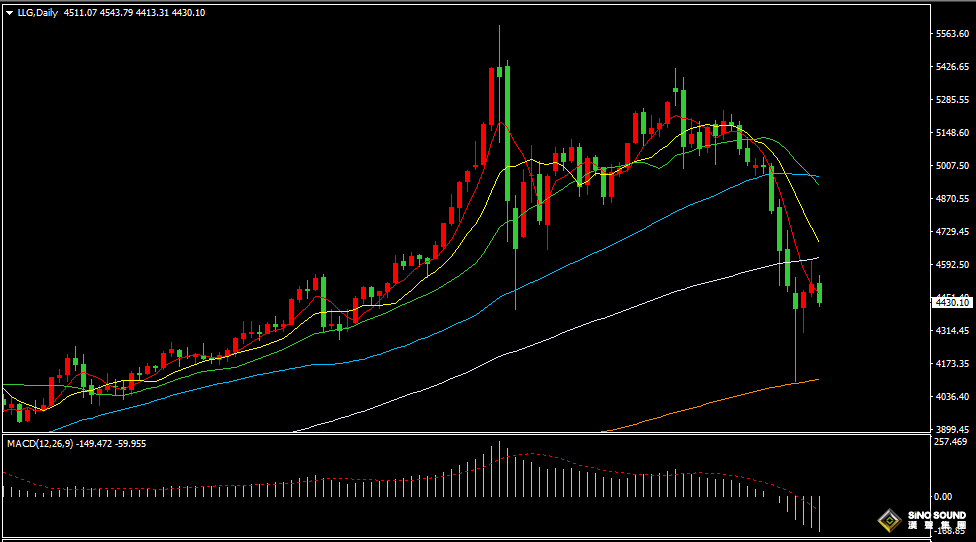Click the LLG,Daily symbol label

click(x=38, y=13)
